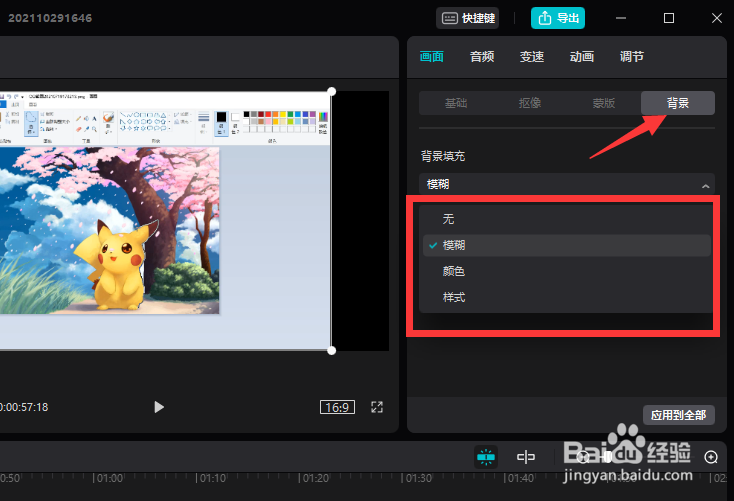Select the 抠像 sub-tab
The height and width of the screenshot is (501, 734).
(530, 103)
